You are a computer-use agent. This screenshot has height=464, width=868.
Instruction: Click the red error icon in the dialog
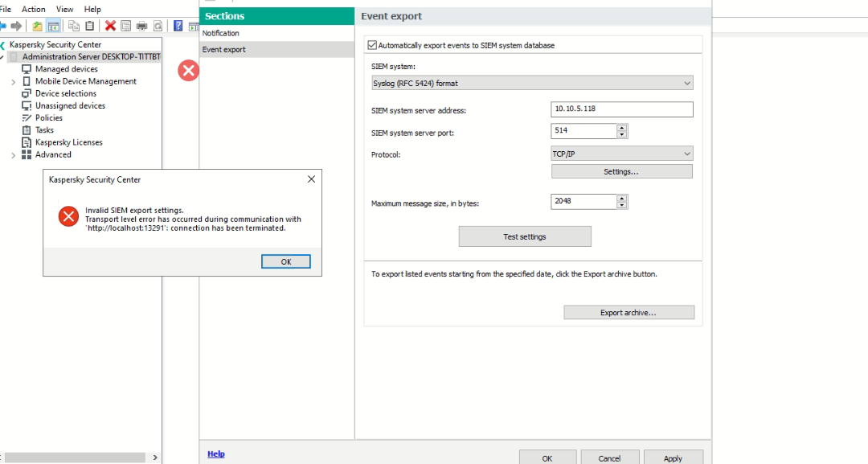68,216
